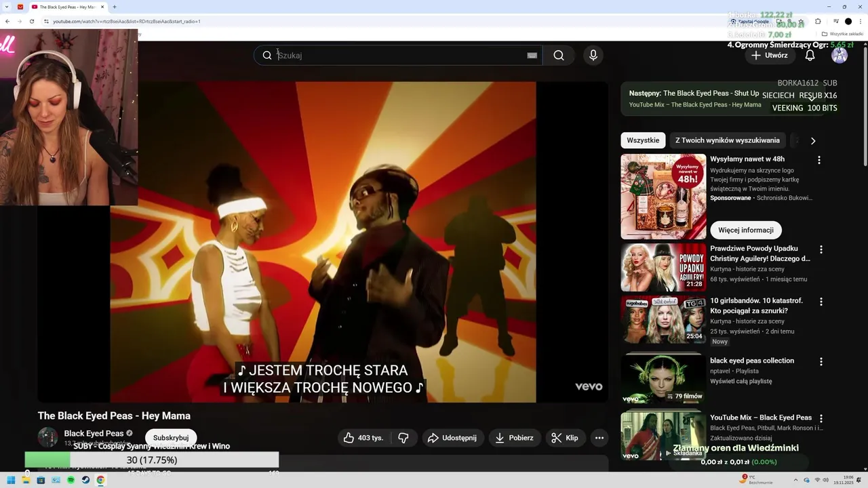Click Utwórz create button
This screenshot has height=488, width=868.
click(x=769, y=56)
